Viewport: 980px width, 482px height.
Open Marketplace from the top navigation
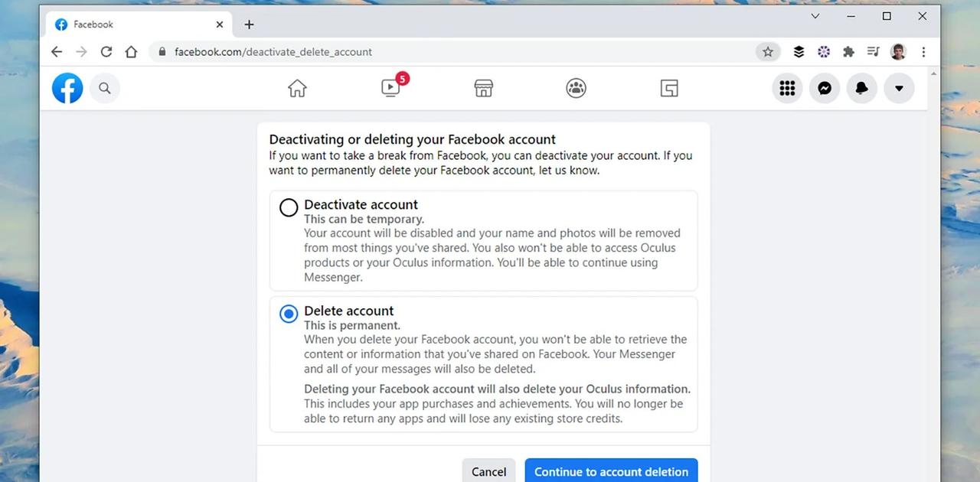pos(483,87)
